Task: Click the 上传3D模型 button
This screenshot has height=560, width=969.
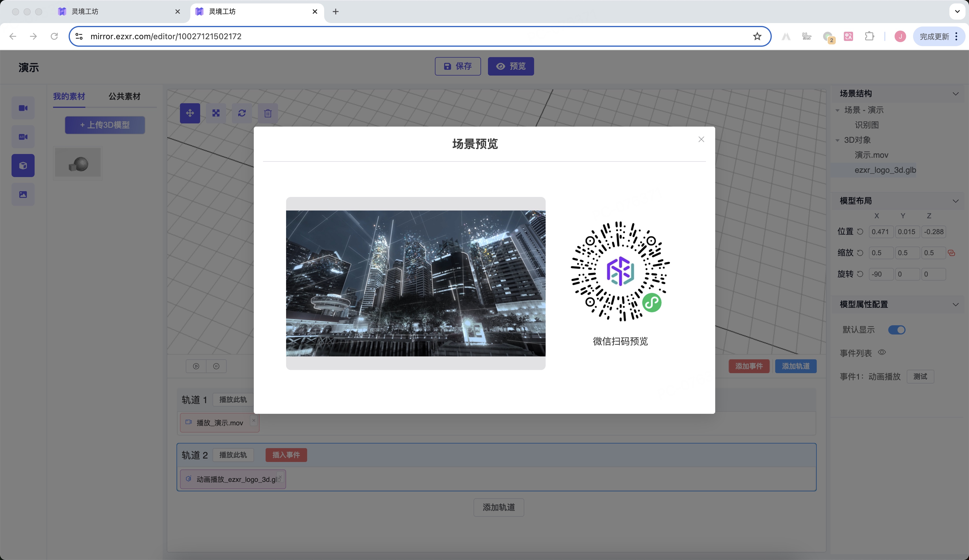Action: [105, 125]
